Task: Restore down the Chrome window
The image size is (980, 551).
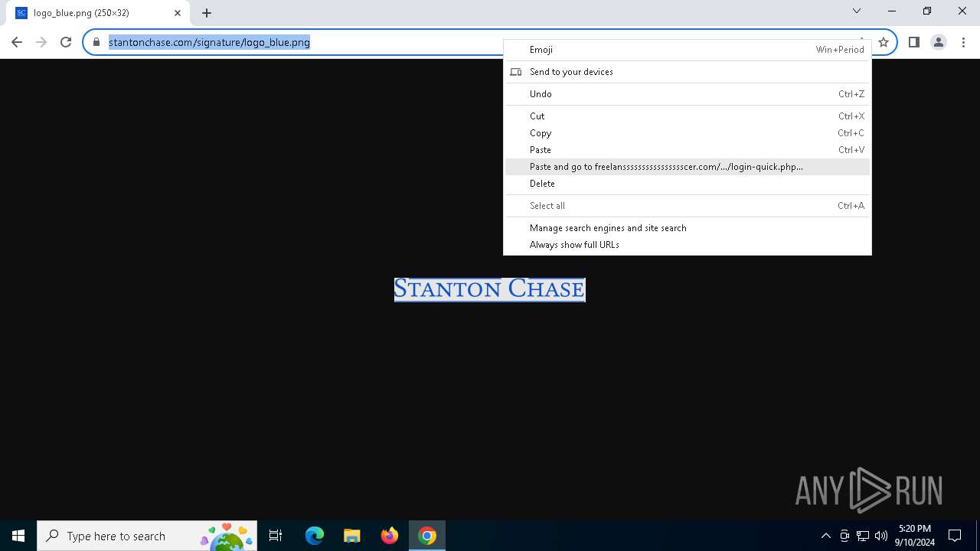Action: (x=927, y=11)
